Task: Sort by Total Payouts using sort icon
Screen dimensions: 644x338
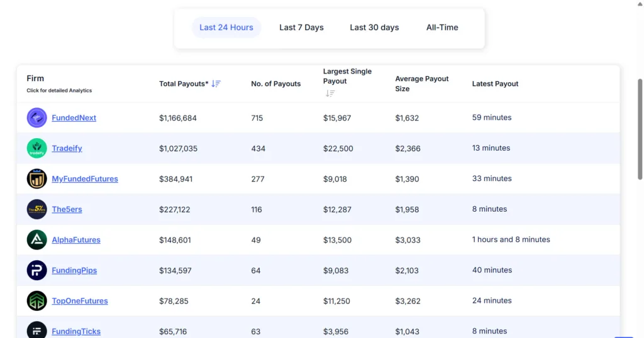Action: (216, 84)
